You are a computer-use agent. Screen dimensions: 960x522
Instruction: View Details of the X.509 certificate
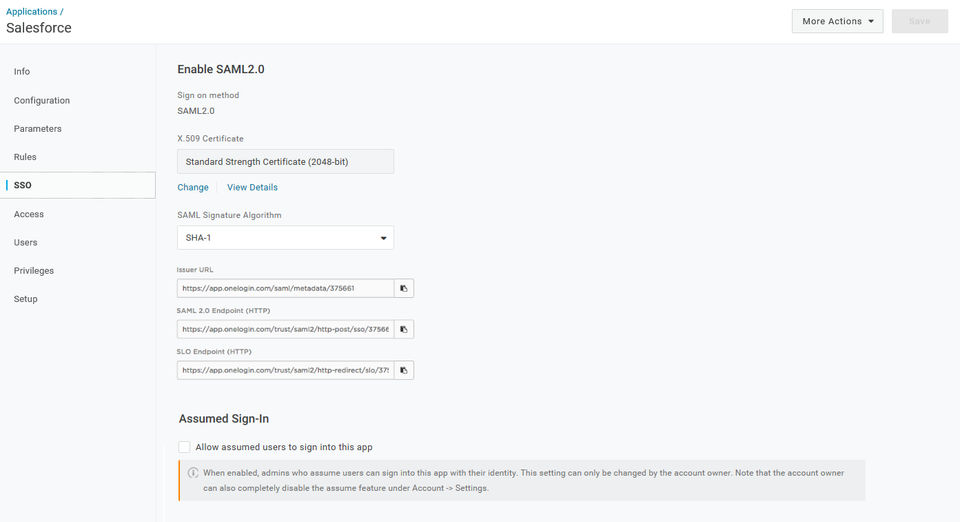252,187
